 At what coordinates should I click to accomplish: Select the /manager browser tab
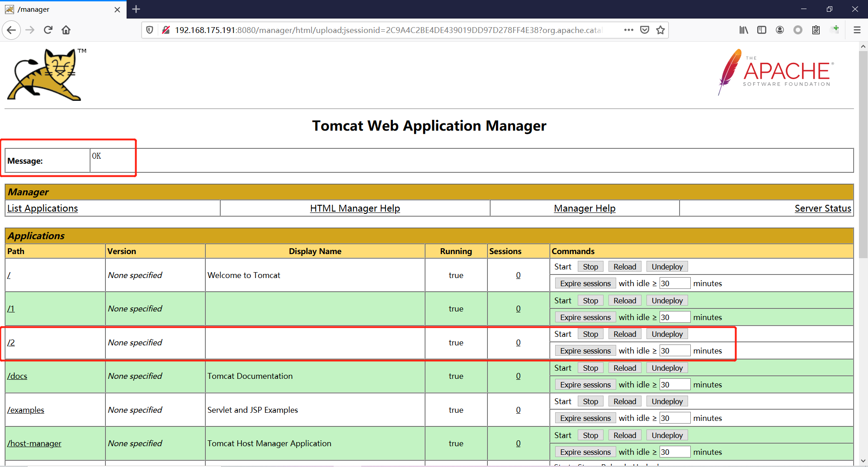(x=63, y=9)
